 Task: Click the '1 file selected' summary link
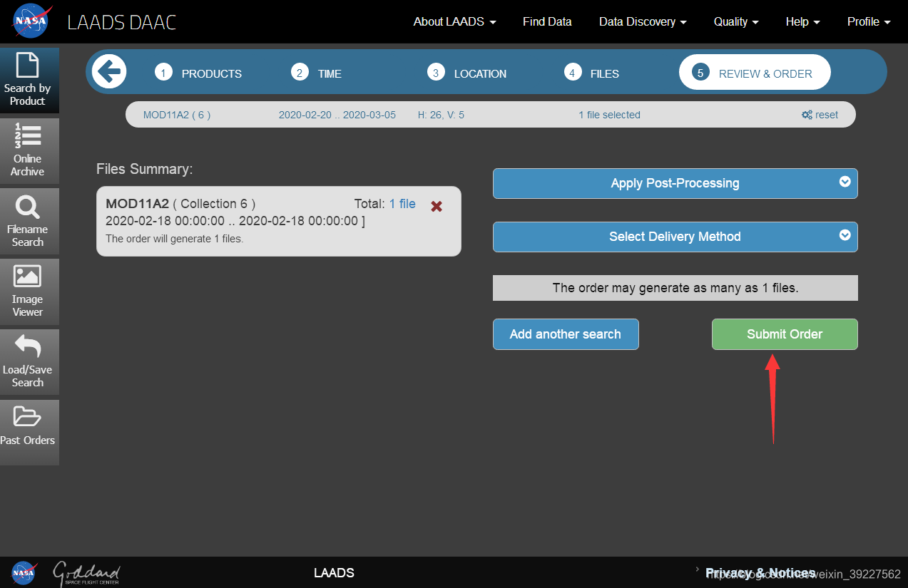click(x=609, y=115)
